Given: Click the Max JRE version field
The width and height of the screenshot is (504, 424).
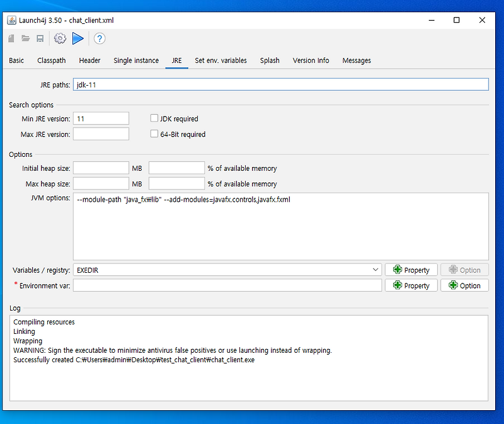Looking at the screenshot, I should pos(101,134).
